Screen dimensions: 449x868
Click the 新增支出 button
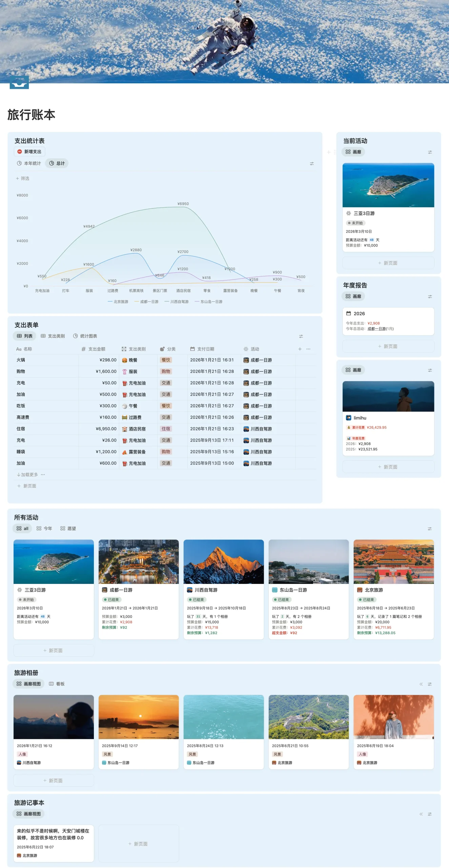click(29, 152)
